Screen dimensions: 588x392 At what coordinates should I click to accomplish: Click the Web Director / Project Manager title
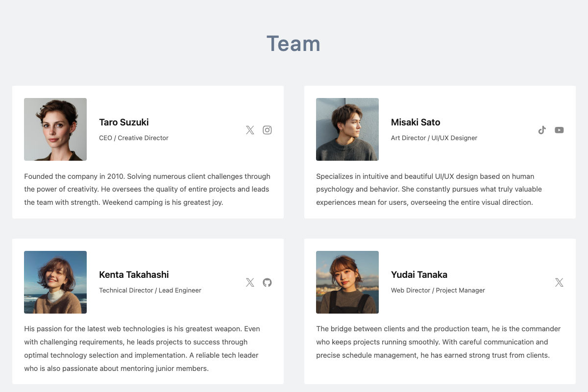(438, 290)
